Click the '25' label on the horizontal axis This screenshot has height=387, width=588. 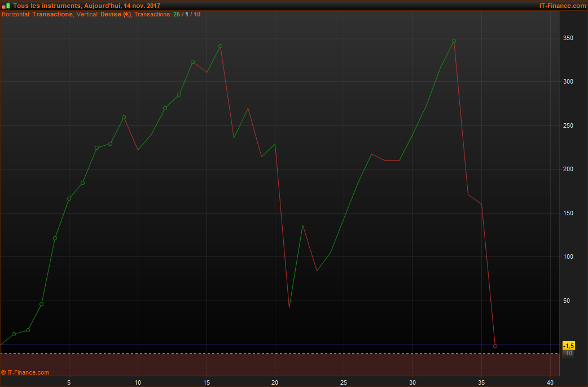(344, 382)
